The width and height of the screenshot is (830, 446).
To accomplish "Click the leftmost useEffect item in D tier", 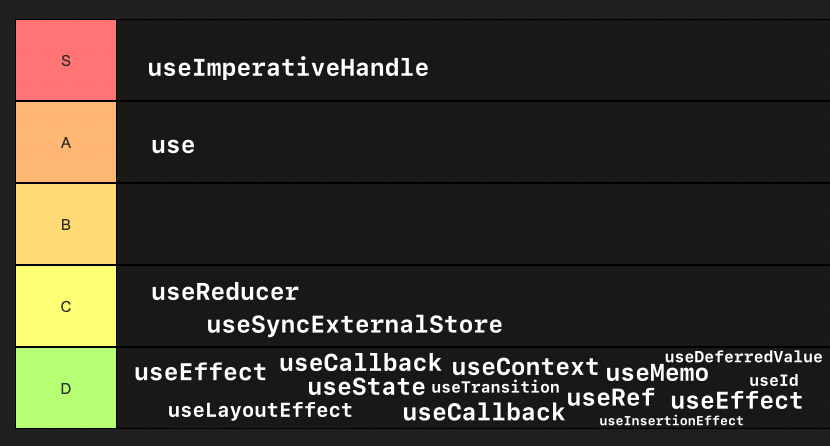I will point(200,373).
